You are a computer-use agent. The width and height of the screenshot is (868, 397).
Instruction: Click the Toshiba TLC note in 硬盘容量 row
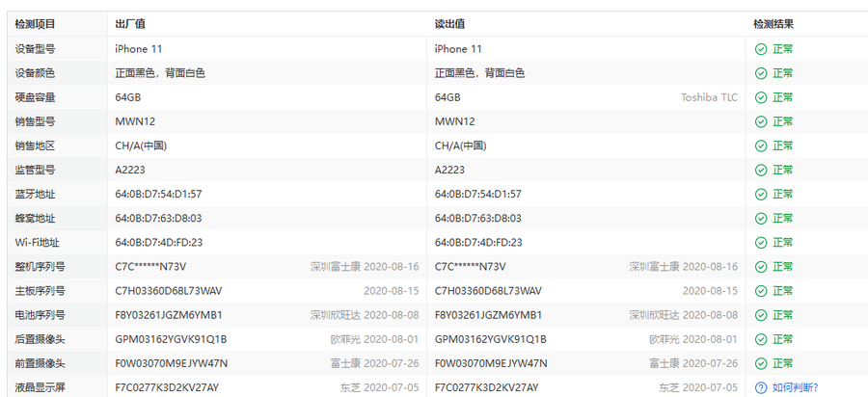click(709, 97)
